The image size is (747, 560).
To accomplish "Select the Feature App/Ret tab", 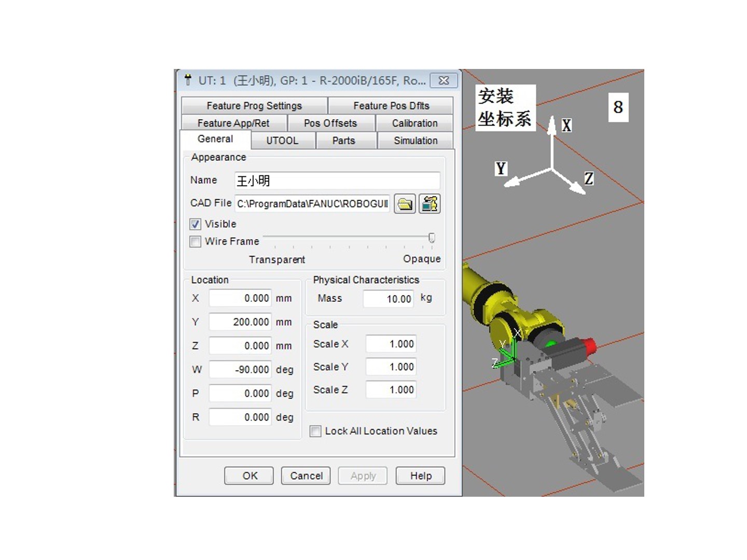I will tap(233, 123).
